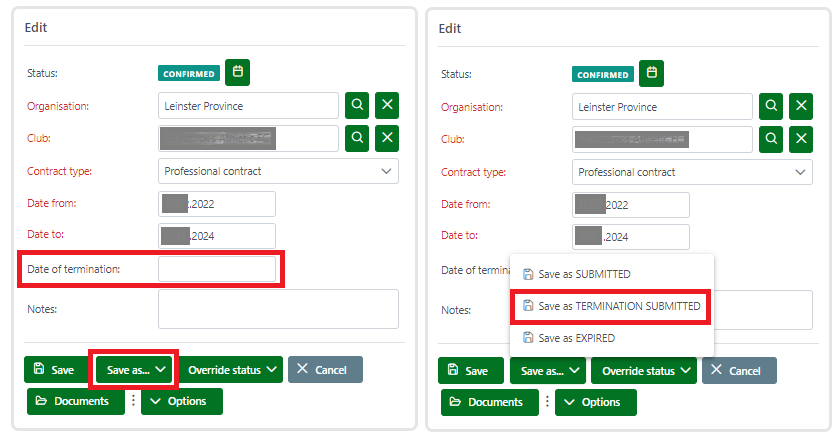Viewport: 836px width, 435px height.
Task: Click the calendar icon beside CONFIRMED in right panel
Action: [651, 72]
